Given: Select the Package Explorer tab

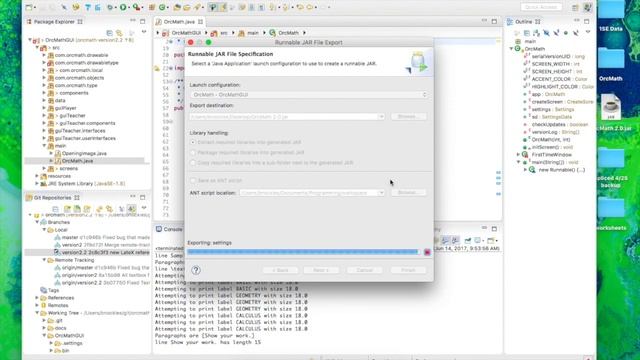Looking at the screenshot, I should (x=54, y=21).
